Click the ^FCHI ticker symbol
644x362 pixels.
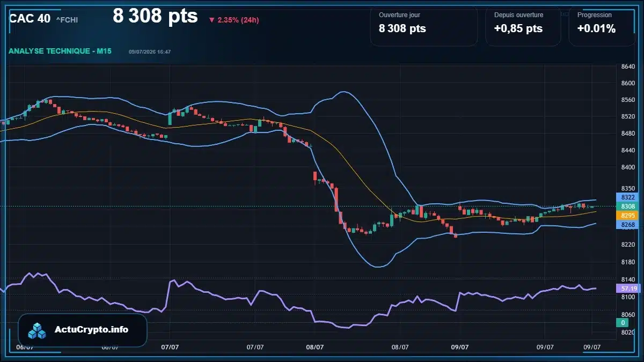click(x=67, y=20)
